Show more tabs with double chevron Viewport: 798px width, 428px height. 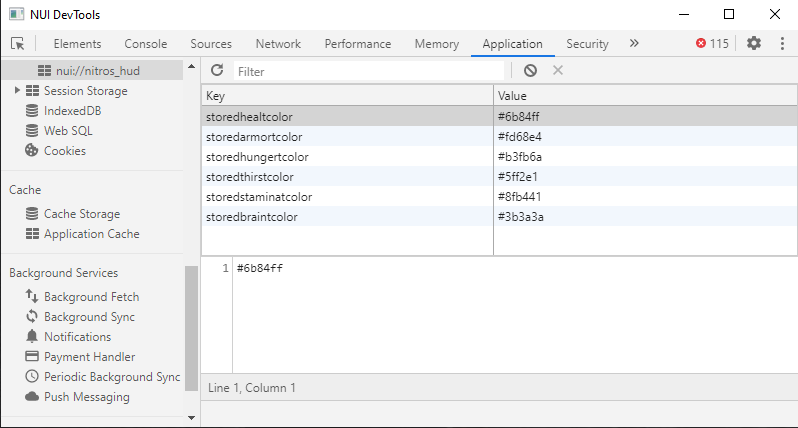point(634,43)
